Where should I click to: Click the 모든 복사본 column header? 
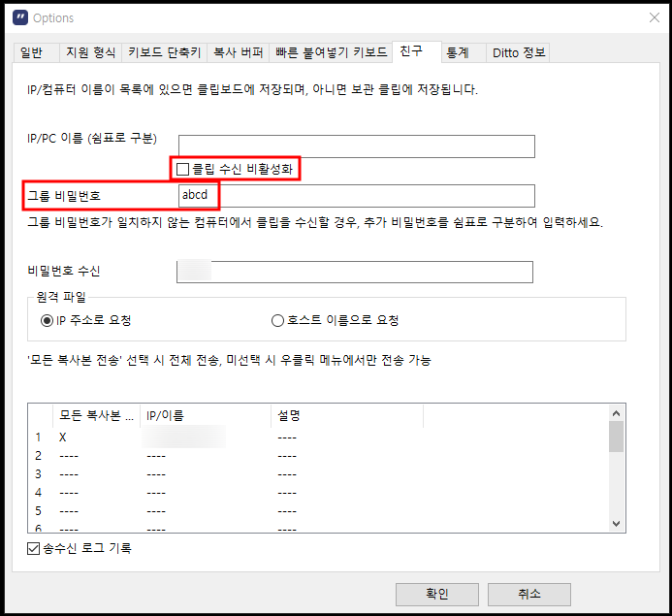coord(96,415)
